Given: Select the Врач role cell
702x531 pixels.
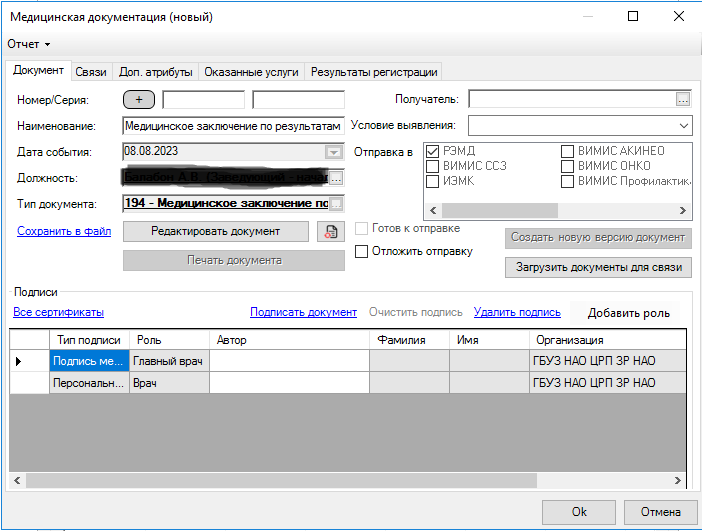Looking at the screenshot, I should pyautogui.click(x=169, y=383).
